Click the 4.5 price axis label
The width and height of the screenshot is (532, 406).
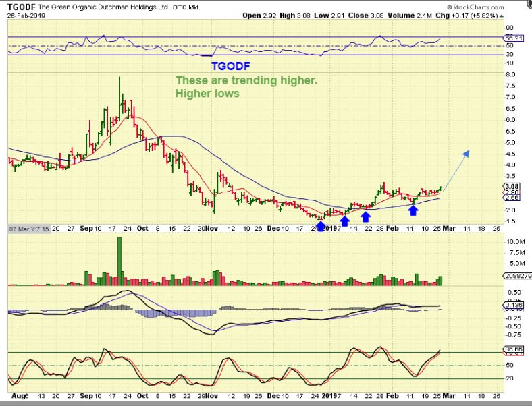coord(510,154)
